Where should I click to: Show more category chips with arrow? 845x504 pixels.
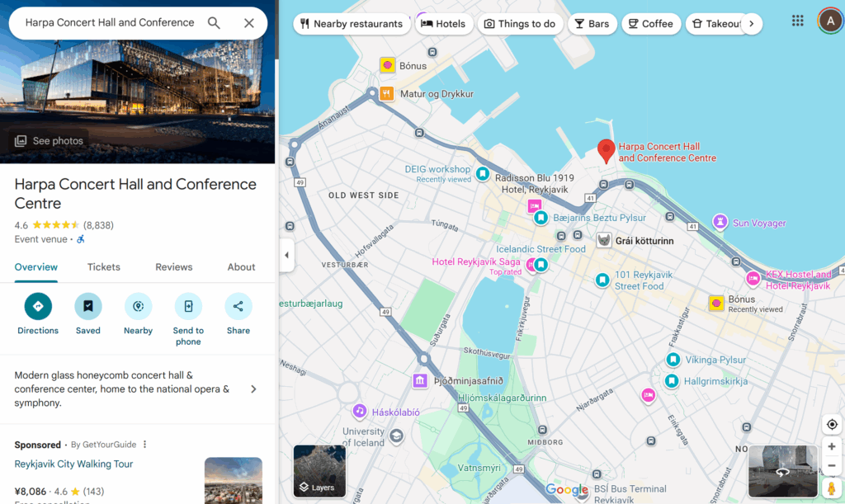751,24
